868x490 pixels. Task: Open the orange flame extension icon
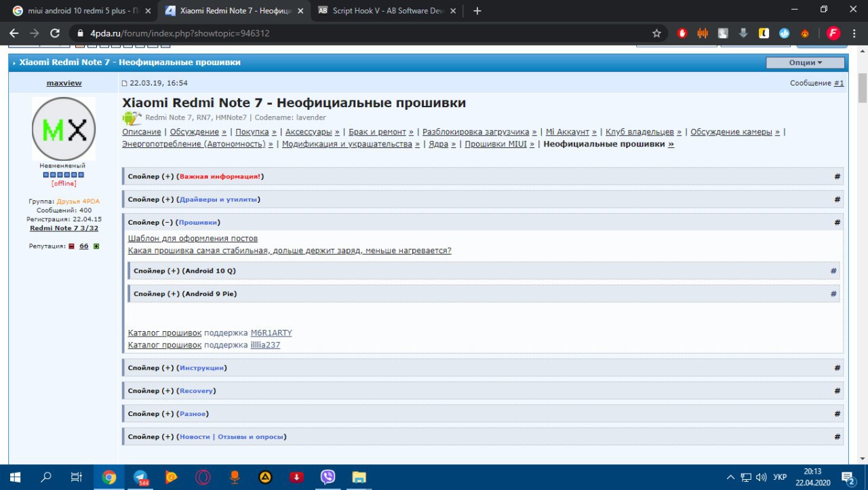pos(805,33)
